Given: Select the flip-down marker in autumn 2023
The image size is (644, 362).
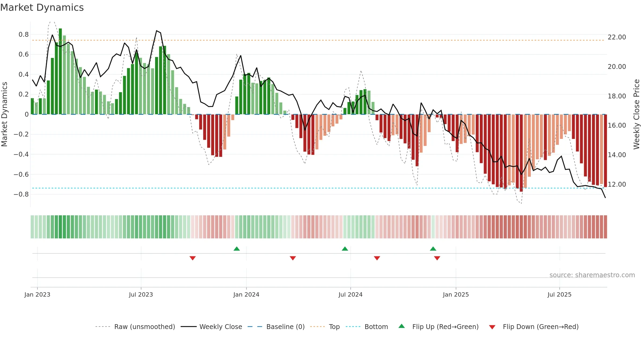Looking at the screenshot, I should point(193,258).
